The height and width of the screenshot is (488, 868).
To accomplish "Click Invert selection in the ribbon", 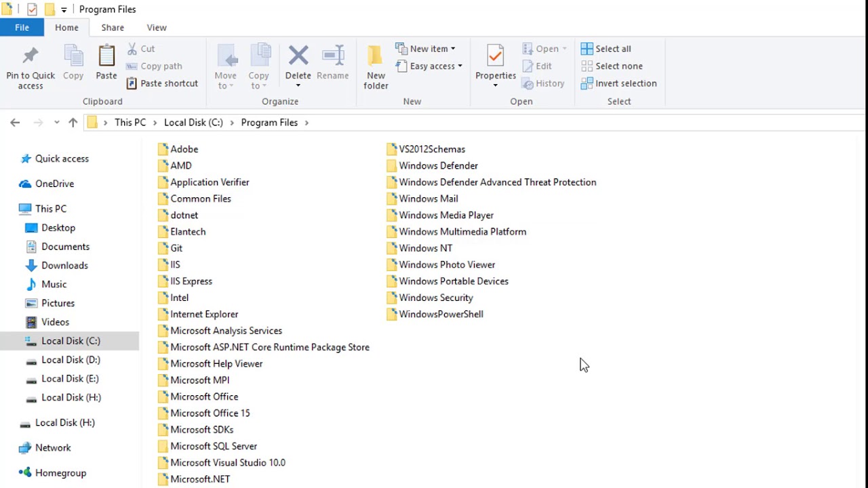I will pos(619,83).
